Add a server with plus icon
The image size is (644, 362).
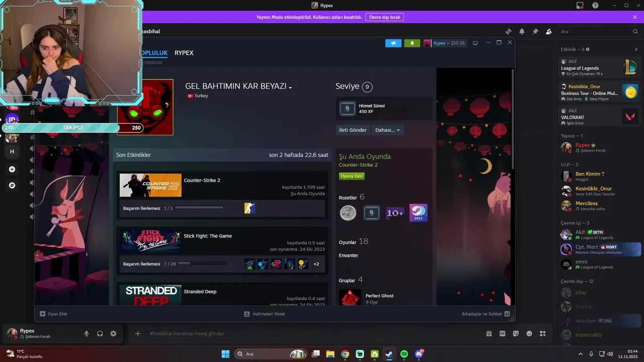12,169
